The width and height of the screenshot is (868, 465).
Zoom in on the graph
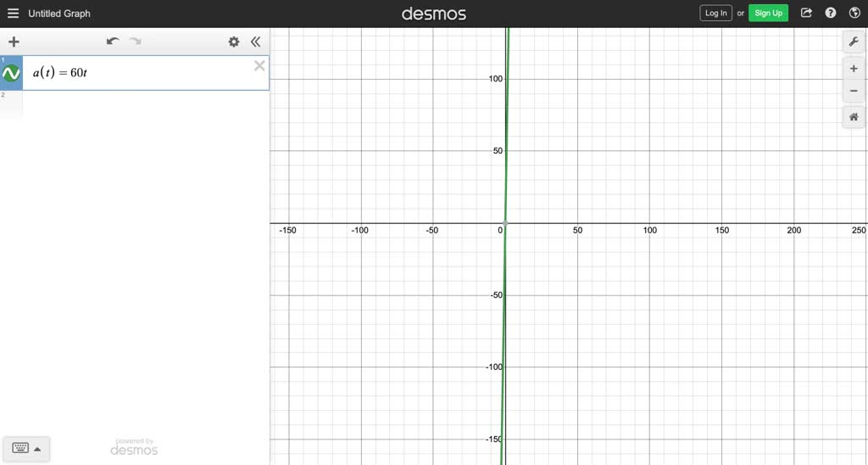point(853,69)
